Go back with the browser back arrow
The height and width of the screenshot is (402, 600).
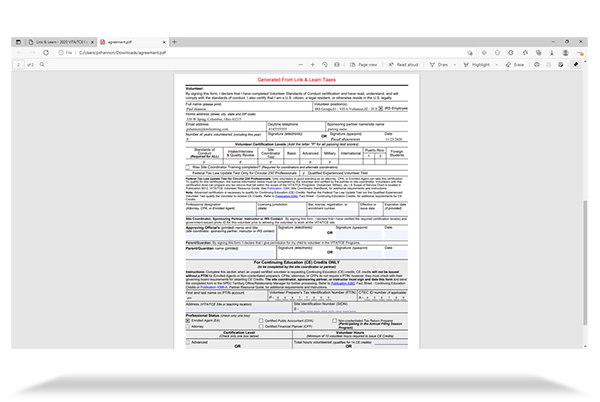(x=20, y=52)
